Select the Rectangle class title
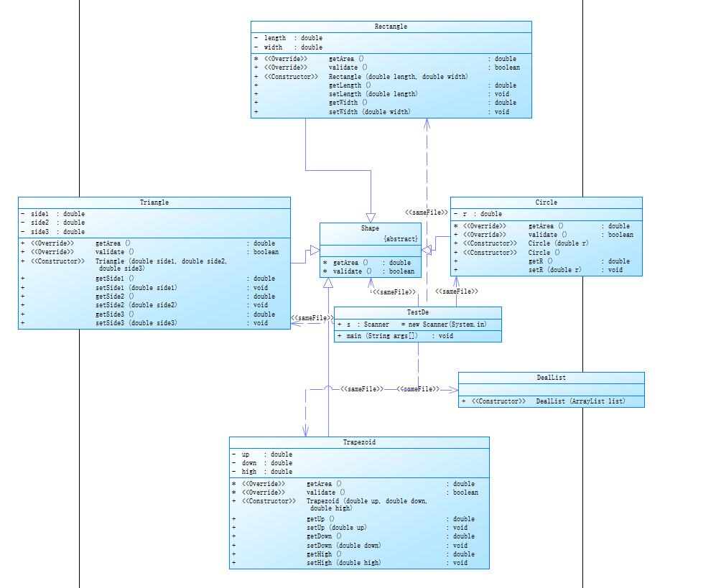This screenshot has height=588, width=716. 391,27
